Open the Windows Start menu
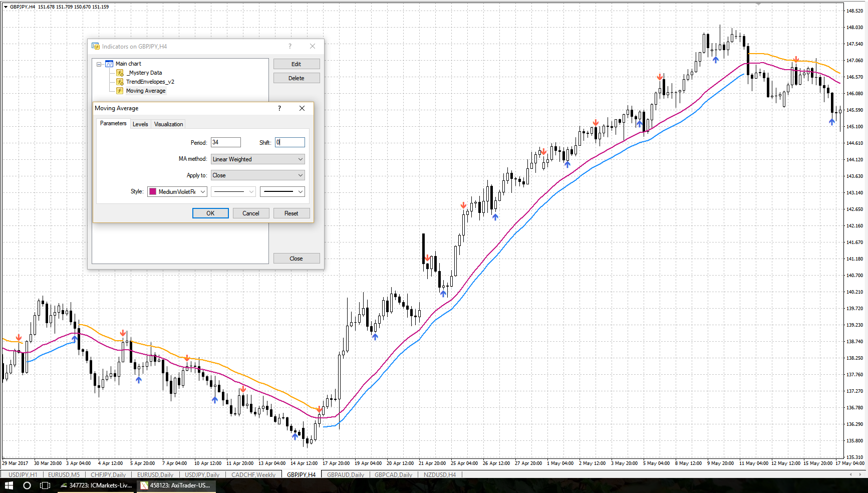The width and height of the screenshot is (868, 493). 9,485
